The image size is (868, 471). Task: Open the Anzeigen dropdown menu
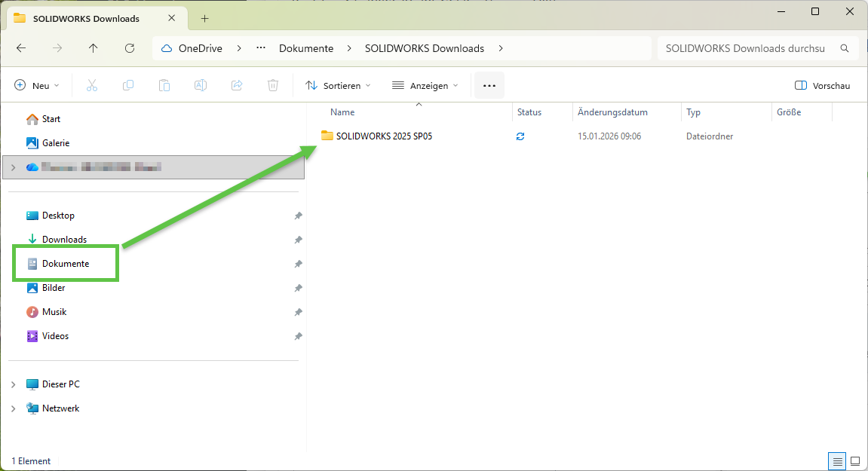coord(425,86)
